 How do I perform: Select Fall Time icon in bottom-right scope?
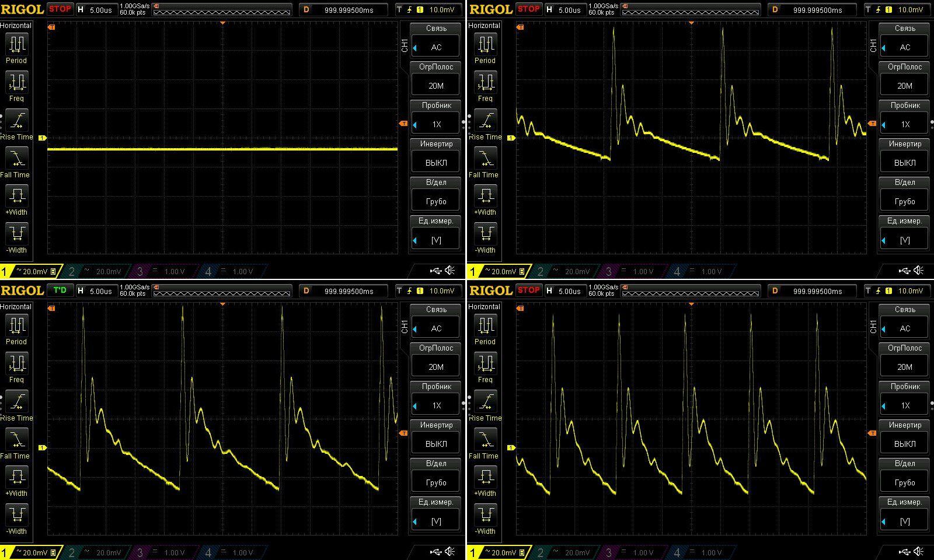[485, 439]
